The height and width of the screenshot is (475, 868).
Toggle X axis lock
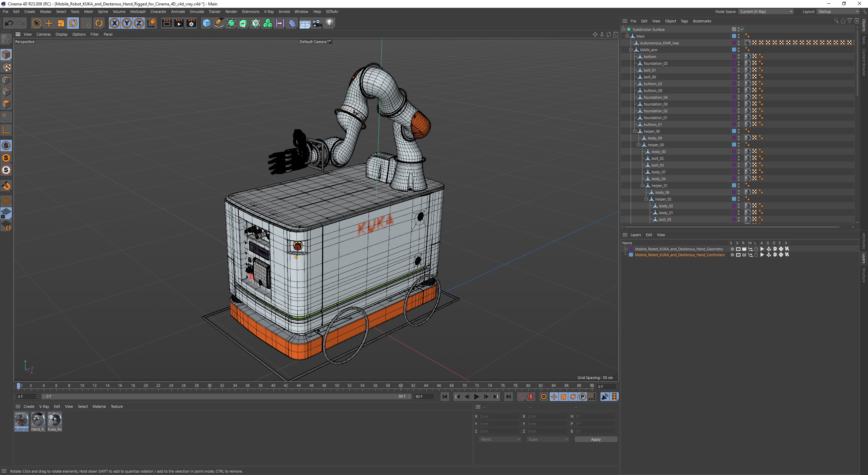[x=115, y=23]
